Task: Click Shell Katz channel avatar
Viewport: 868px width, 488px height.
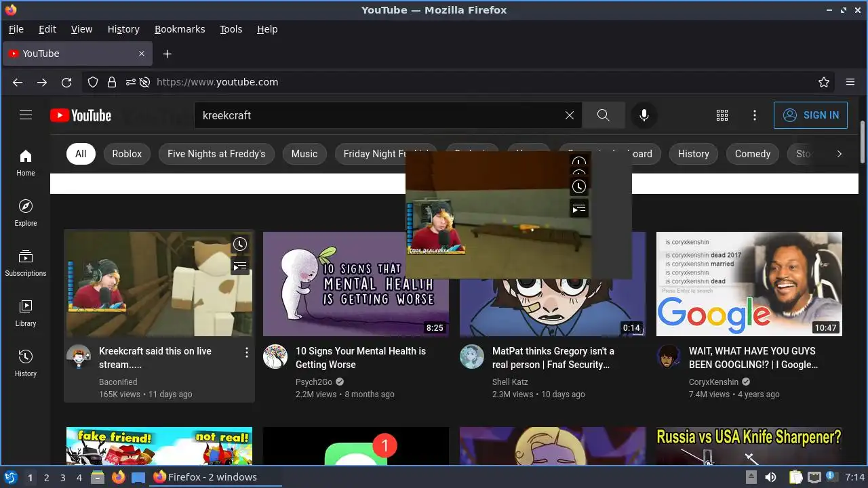Action: pos(472,357)
